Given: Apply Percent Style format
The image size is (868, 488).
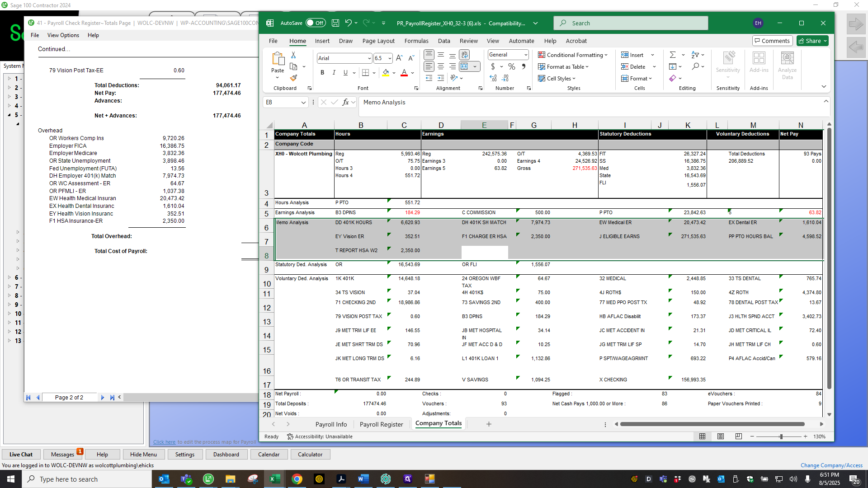Looking at the screenshot, I should 511,66.
